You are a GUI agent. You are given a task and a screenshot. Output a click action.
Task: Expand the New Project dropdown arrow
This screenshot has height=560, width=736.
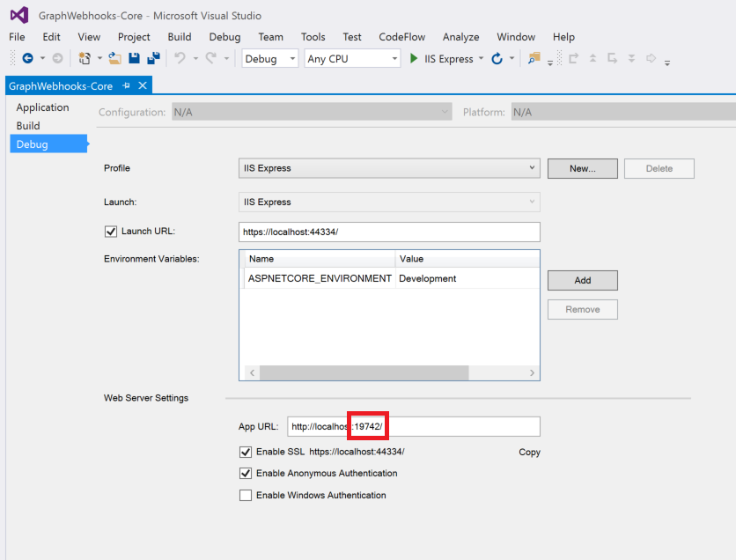[99, 58]
